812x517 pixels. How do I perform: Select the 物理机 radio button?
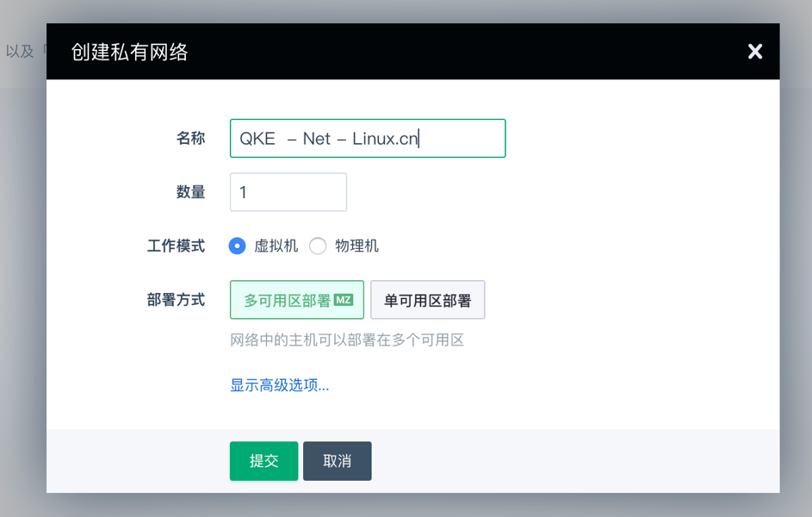(318, 246)
